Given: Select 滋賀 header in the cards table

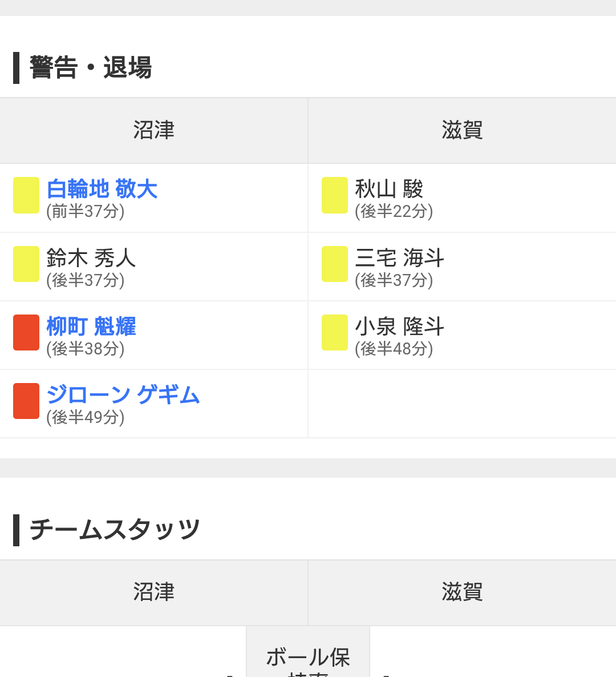Looking at the screenshot, I should (x=462, y=130).
